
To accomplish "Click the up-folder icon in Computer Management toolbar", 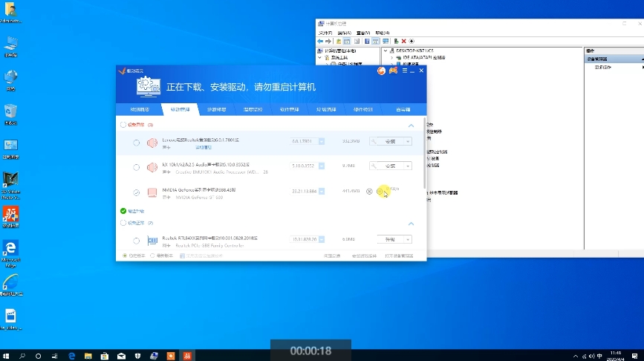I will click(x=339, y=41).
